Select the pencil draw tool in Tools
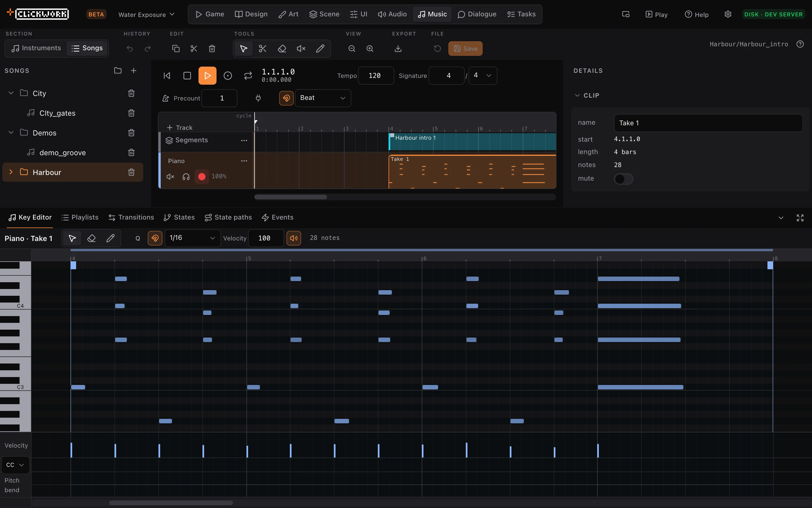The width and height of the screenshot is (812, 508). 320,49
